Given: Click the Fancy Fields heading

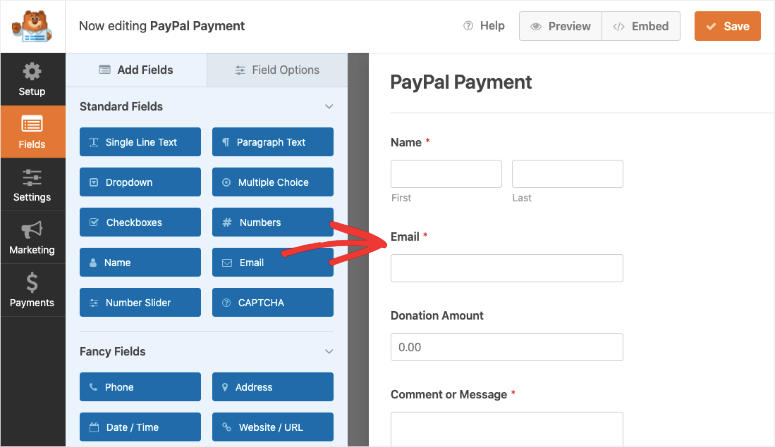Looking at the screenshot, I should [x=113, y=351].
